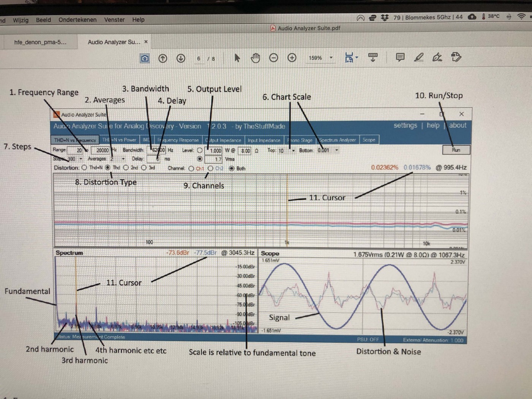Open Dropbox menu bar icon

pos(385,17)
